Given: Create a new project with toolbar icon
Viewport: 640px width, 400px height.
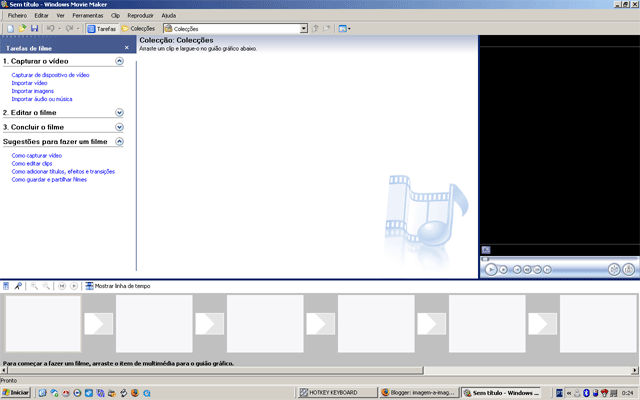Looking at the screenshot, I should pos(10,29).
